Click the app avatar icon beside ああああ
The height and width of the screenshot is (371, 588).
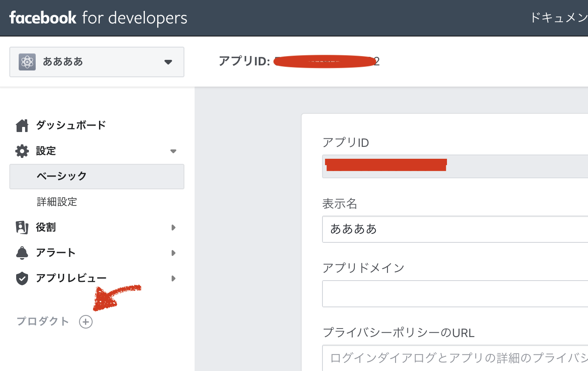pos(26,62)
